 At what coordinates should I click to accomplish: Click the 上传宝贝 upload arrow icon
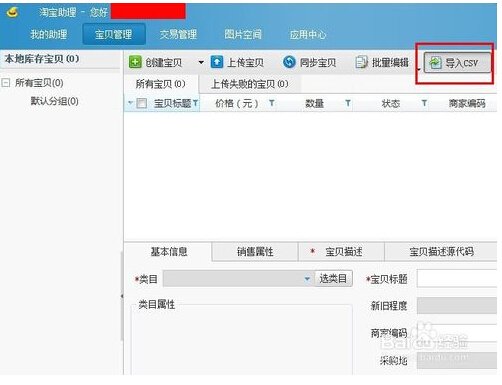click(217, 62)
